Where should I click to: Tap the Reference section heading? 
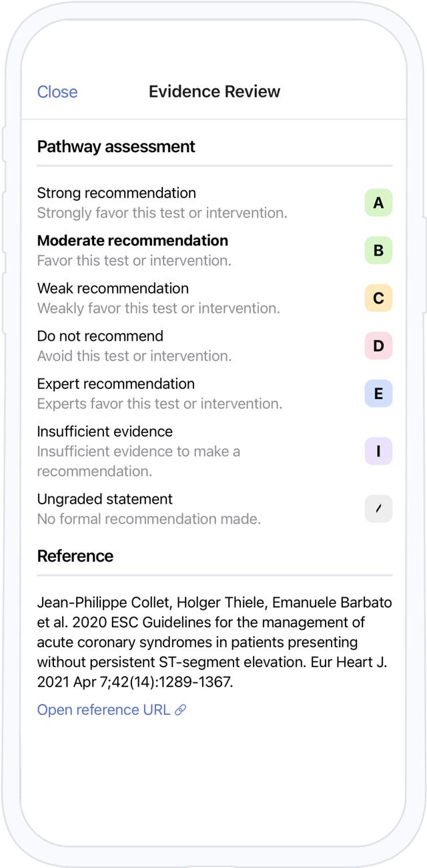point(75,556)
